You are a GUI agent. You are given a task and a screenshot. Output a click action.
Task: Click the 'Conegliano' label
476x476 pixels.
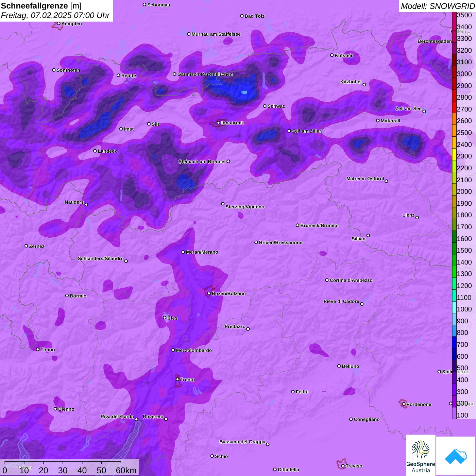click(x=367, y=419)
